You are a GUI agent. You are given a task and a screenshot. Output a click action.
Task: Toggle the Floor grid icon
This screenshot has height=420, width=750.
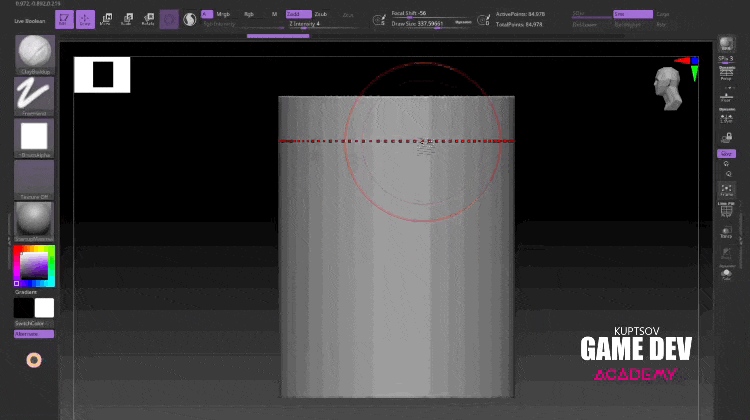pos(726,97)
